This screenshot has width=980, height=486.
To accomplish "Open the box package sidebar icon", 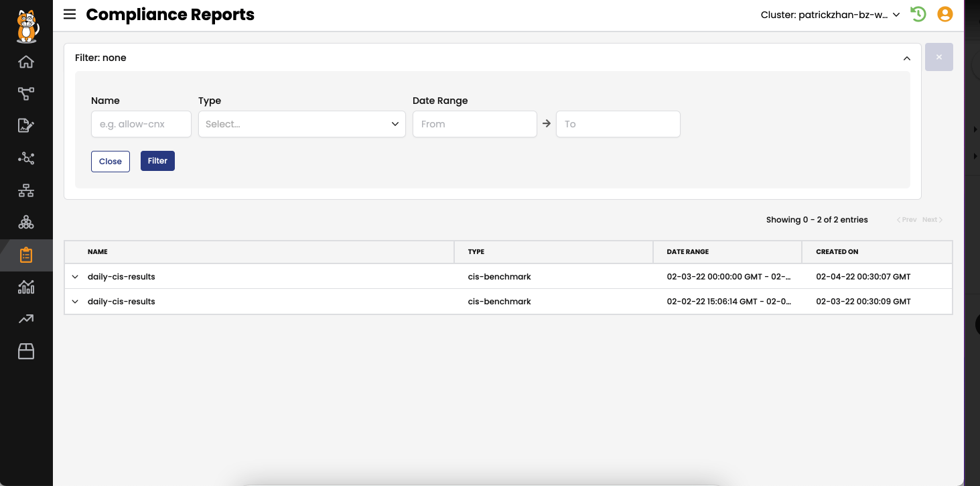I will click(26, 351).
